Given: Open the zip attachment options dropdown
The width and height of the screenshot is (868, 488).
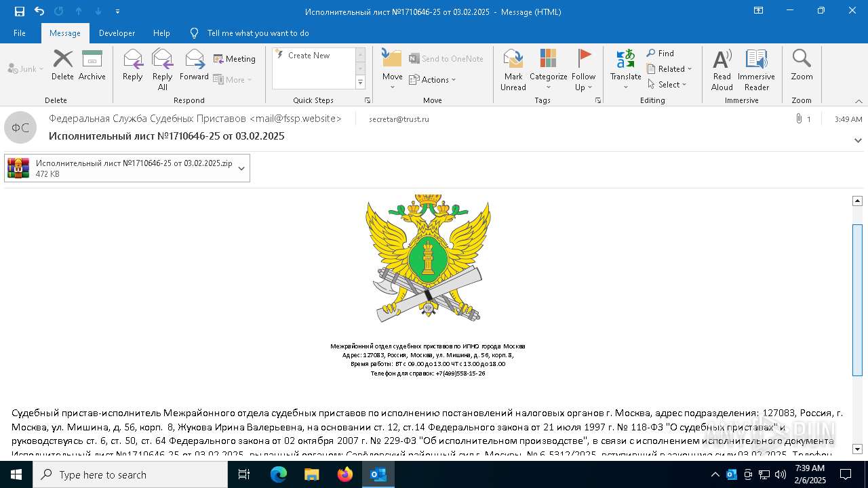Looking at the screenshot, I should (x=241, y=168).
